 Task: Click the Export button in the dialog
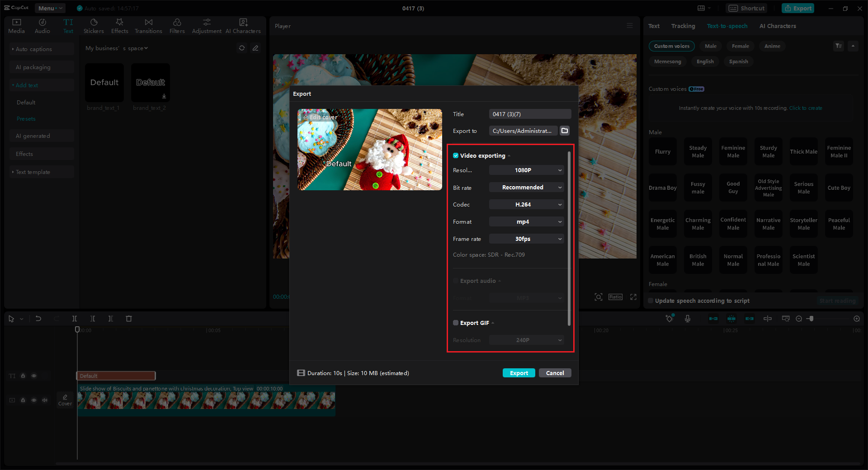[519, 373]
